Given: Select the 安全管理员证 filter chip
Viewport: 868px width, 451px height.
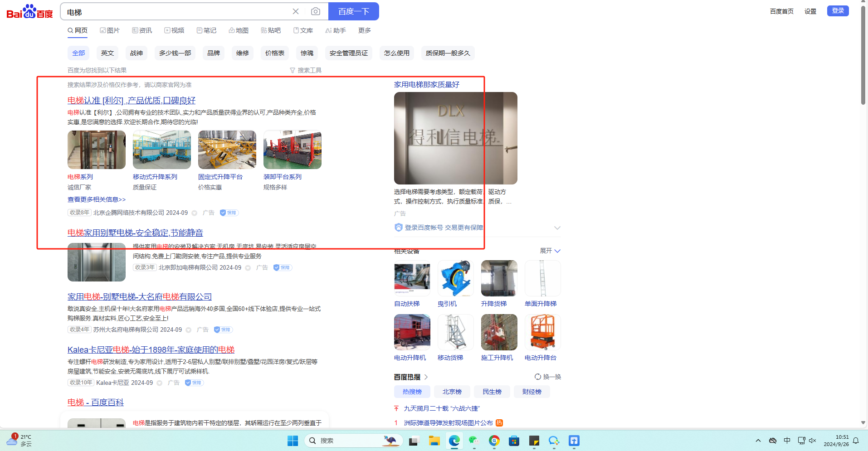Looking at the screenshot, I should click(x=349, y=53).
